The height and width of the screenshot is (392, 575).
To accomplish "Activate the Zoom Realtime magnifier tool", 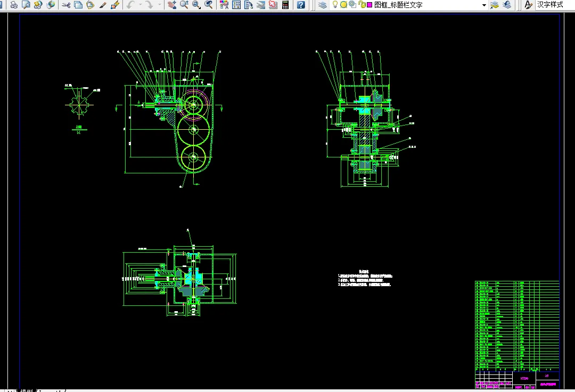I will click(x=184, y=5).
